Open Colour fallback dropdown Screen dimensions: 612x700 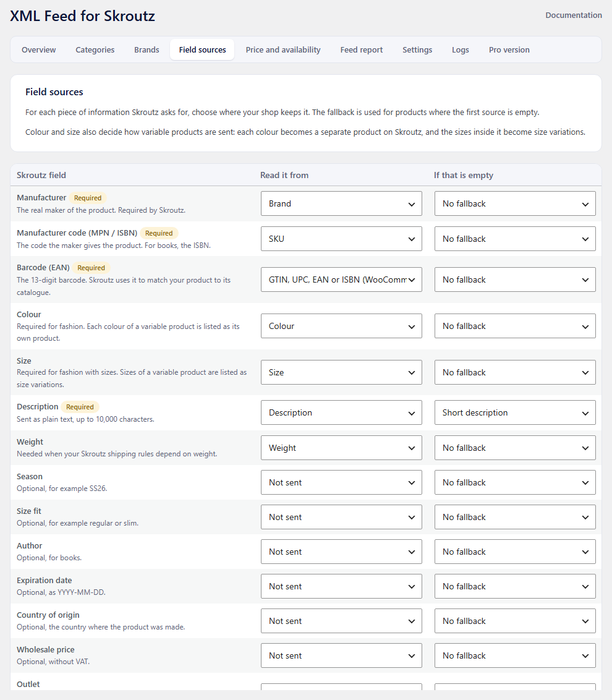tap(515, 326)
